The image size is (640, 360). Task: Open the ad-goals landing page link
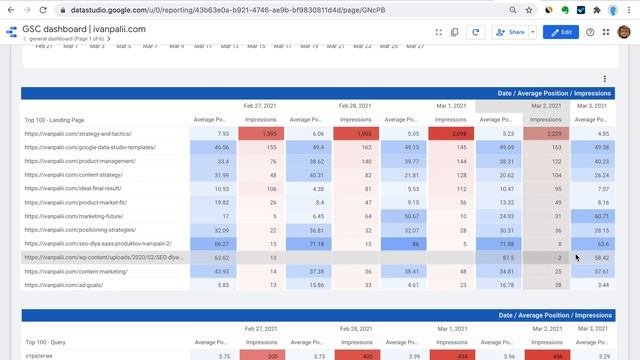[64, 285]
